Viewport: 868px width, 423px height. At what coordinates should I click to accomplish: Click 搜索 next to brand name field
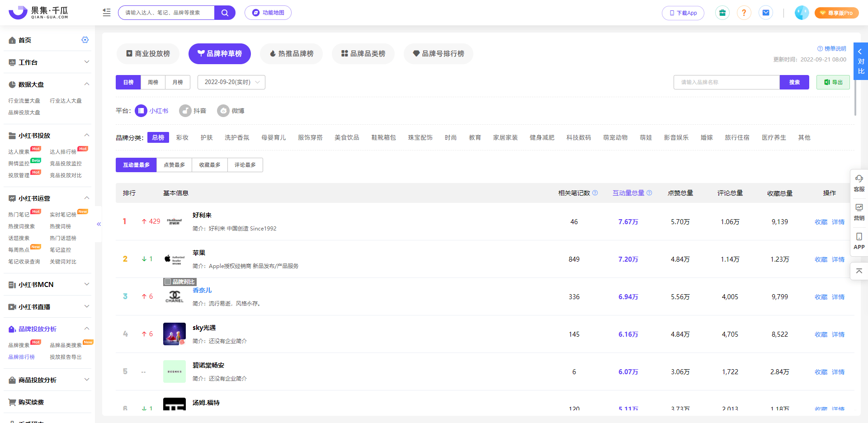(x=794, y=82)
